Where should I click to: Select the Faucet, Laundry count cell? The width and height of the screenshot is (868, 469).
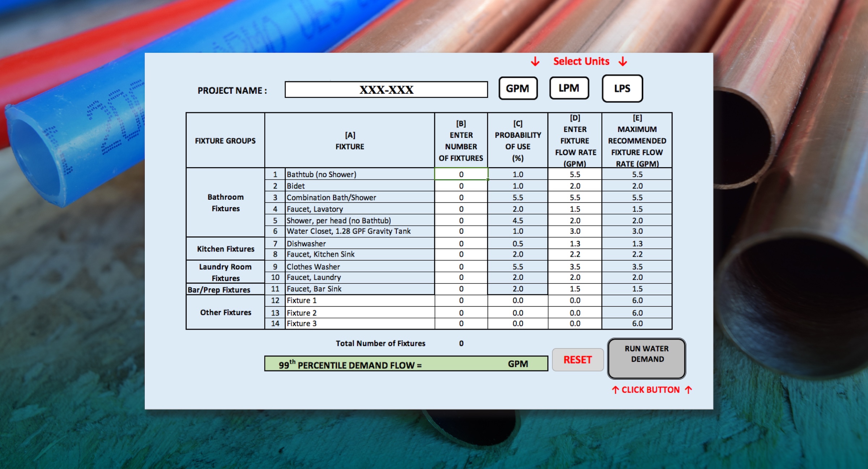click(461, 277)
